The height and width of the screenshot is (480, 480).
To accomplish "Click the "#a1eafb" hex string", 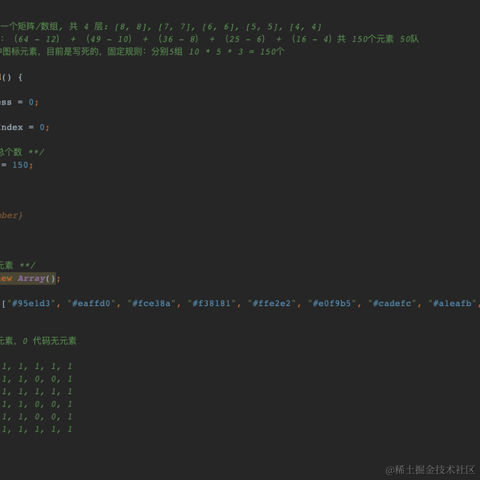I will pos(452,303).
